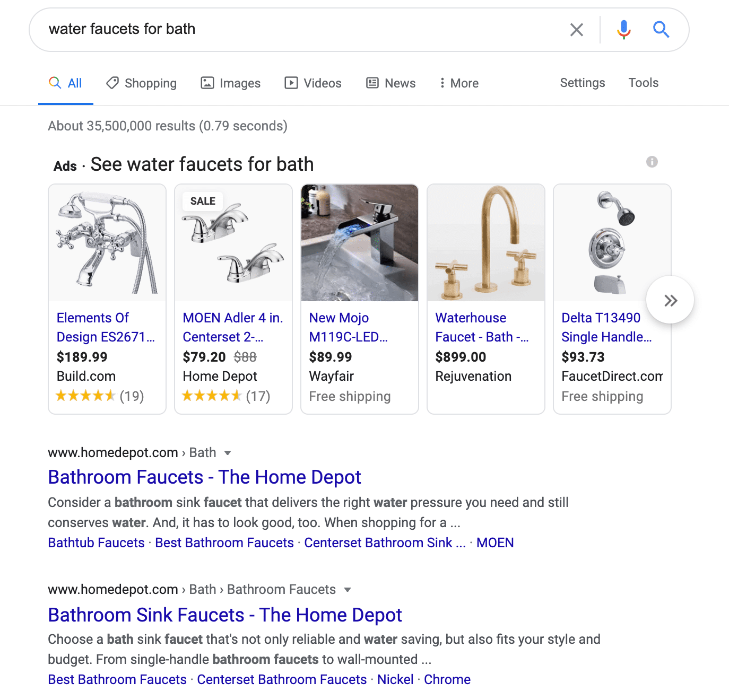Image resolution: width=729 pixels, height=700 pixels.
Task: Click the New Mojo LED faucet image
Action: coord(360,243)
